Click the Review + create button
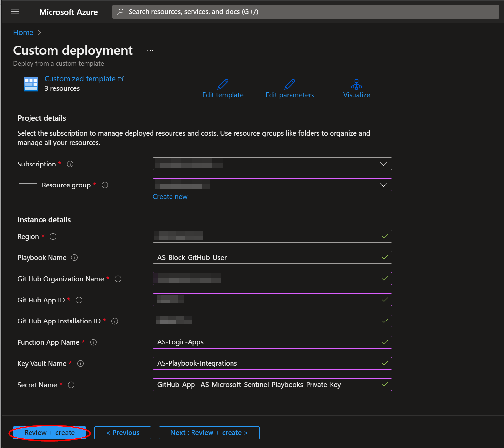The image size is (504, 448). click(x=50, y=433)
